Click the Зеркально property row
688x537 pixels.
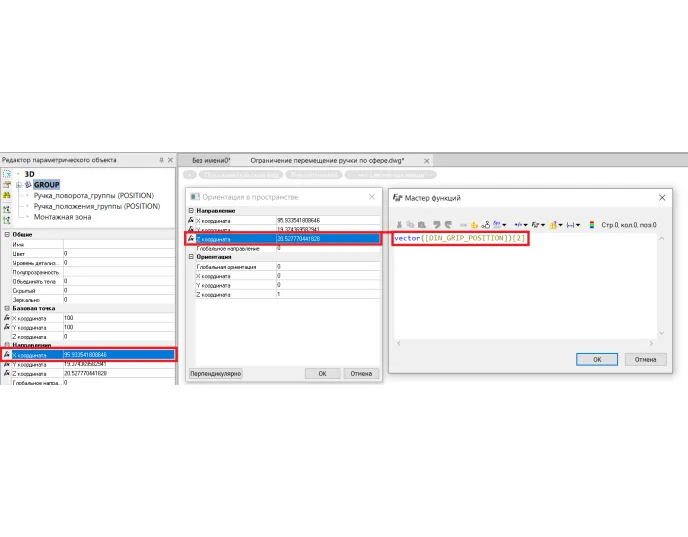(x=93, y=300)
